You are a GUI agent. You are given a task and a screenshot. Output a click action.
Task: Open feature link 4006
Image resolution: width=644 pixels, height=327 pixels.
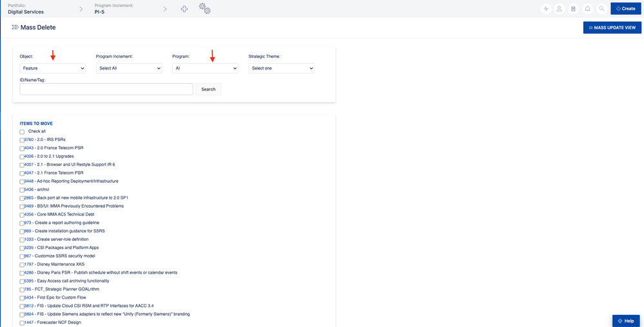(x=29, y=156)
